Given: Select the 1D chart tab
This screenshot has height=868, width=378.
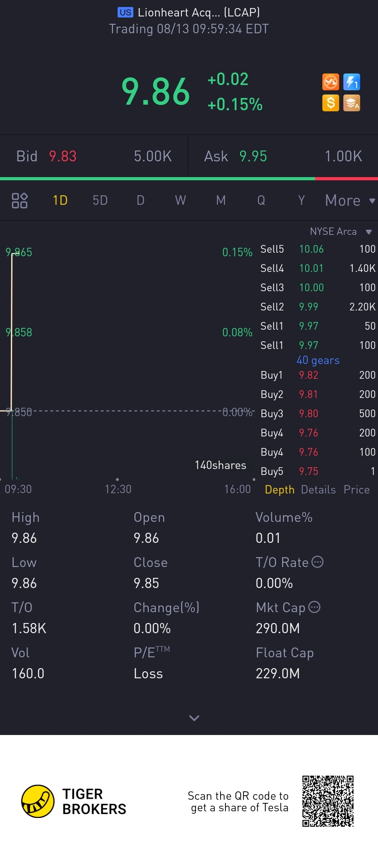Looking at the screenshot, I should click(x=60, y=201).
